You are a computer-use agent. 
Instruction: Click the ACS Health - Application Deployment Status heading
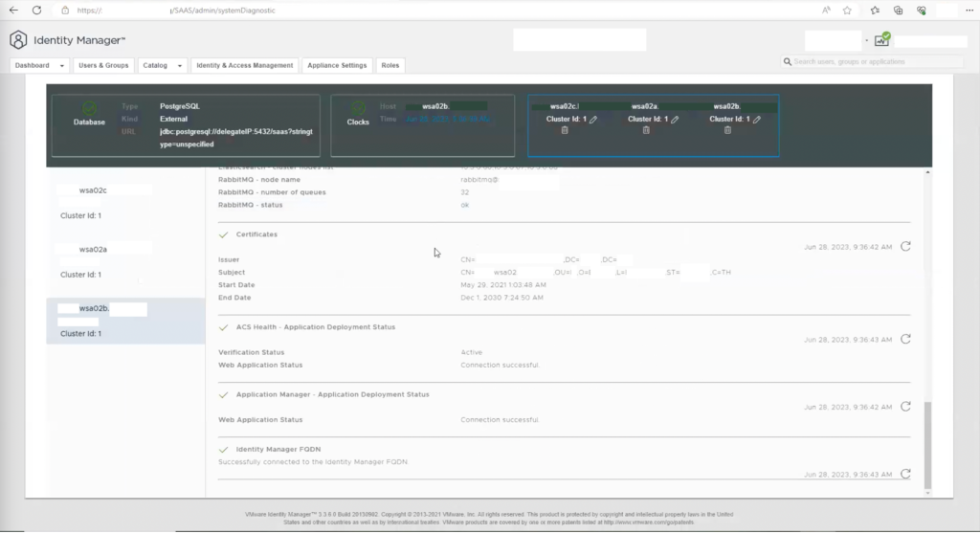point(316,327)
